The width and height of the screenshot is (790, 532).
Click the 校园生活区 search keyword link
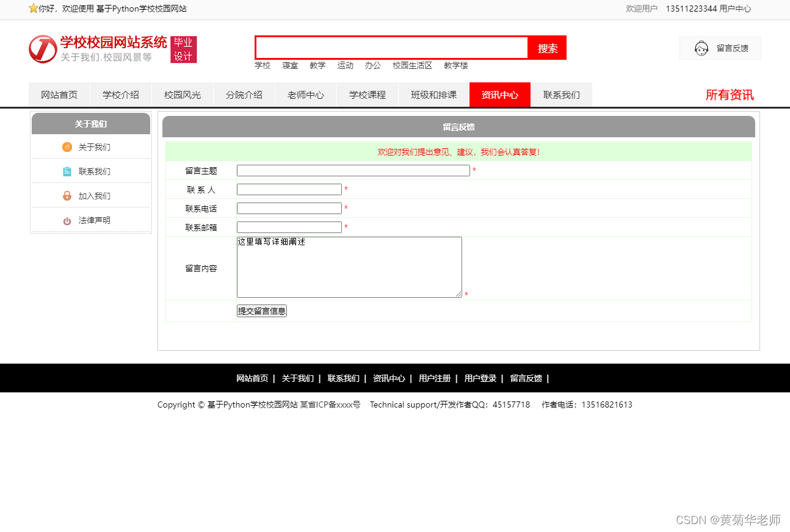(x=412, y=65)
